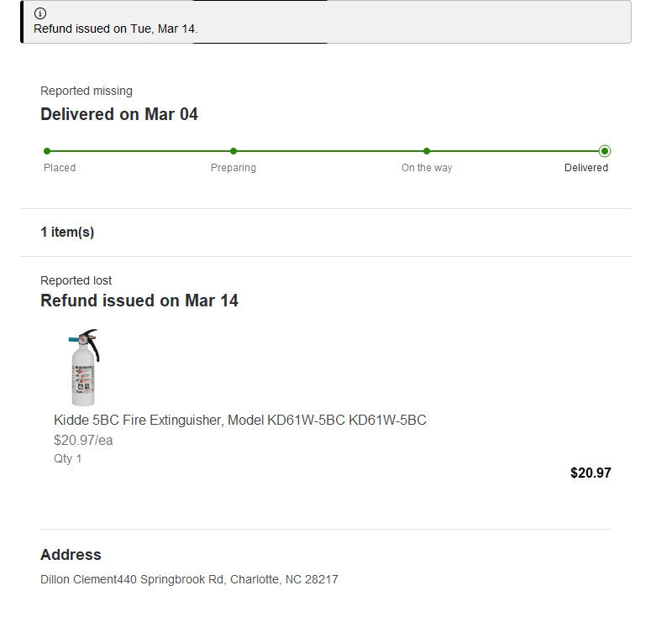Open the fire extinguisher product thumbnail
Viewport: 672px width, 643px height.
[x=84, y=367]
